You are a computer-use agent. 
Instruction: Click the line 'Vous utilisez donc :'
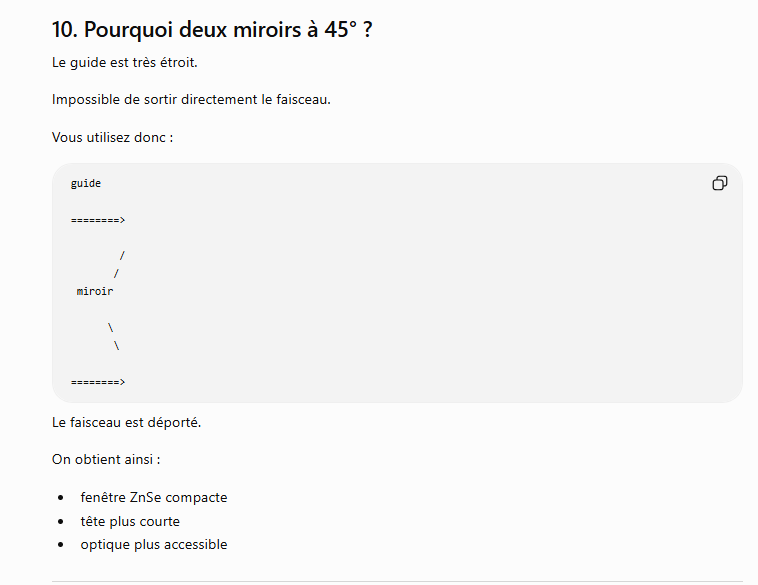coord(112,137)
